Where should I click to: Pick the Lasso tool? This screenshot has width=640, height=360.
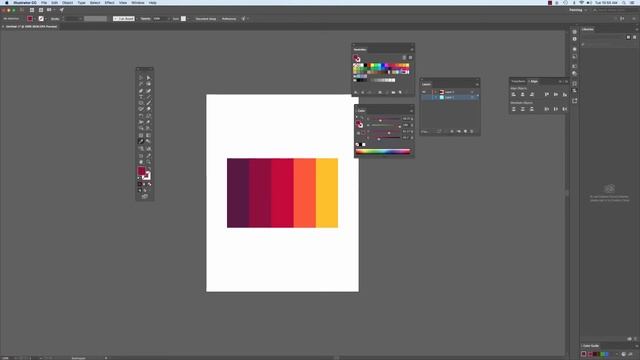(x=149, y=84)
